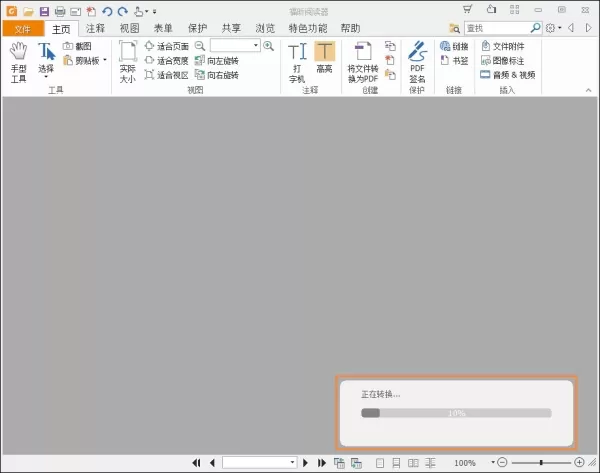The height and width of the screenshot is (473, 600).
Task: Click the PDF Sign (PDF签名) tool
Action: click(x=417, y=62)
